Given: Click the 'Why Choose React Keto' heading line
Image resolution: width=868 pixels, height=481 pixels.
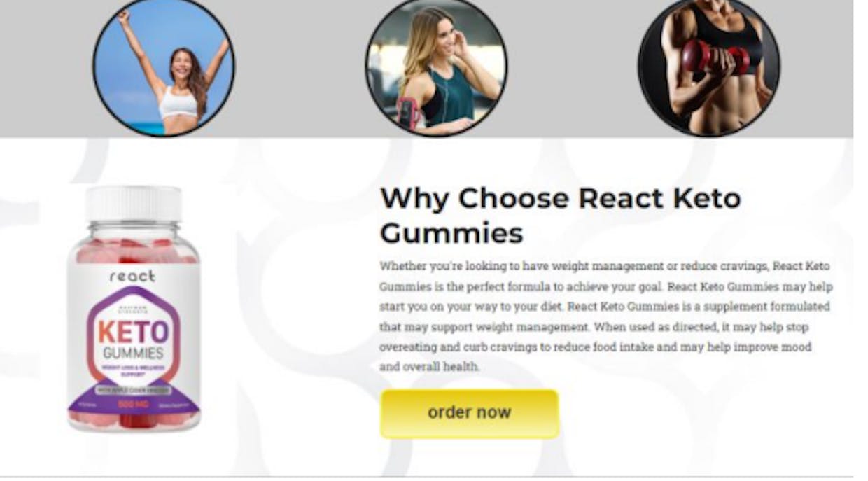Looking at the screenshot, I should [x=560, y=198].
